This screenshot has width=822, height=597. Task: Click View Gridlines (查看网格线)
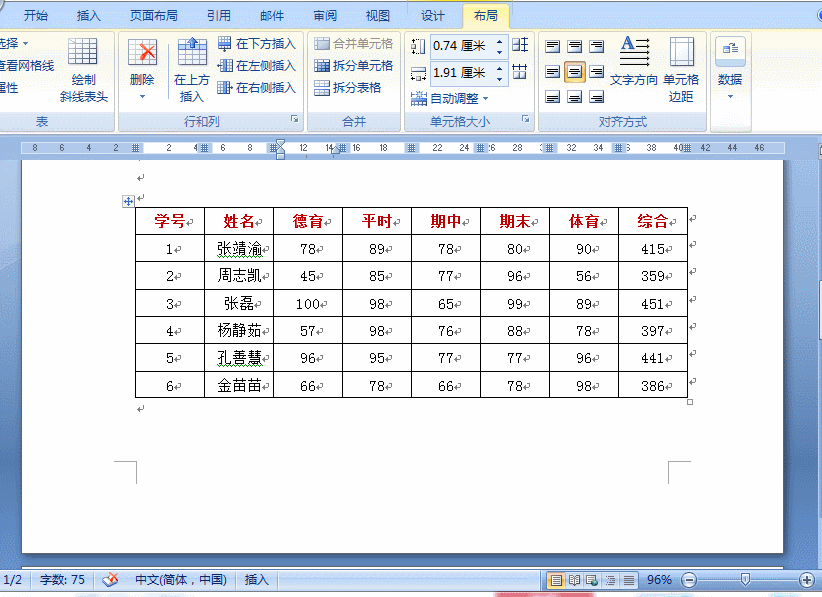27,66
